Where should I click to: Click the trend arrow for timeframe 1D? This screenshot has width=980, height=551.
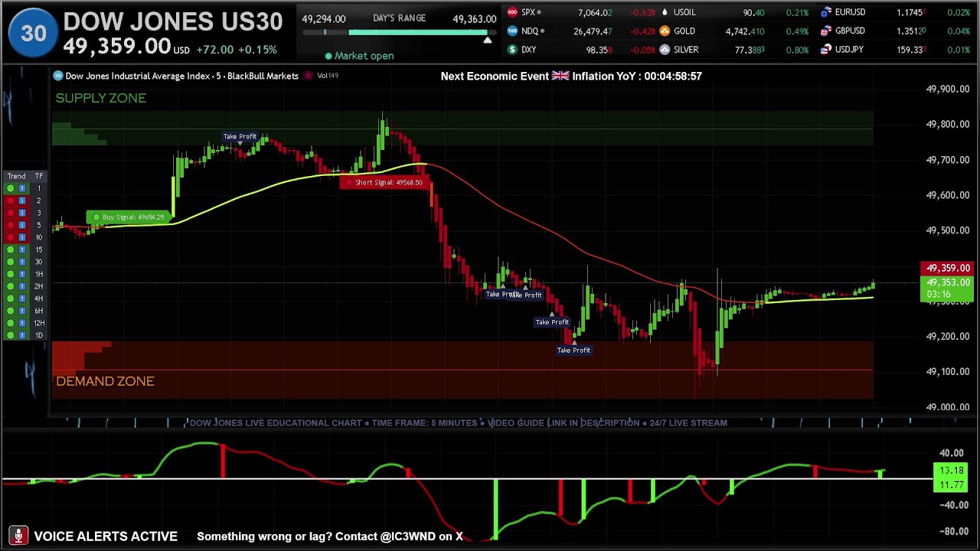21,335
